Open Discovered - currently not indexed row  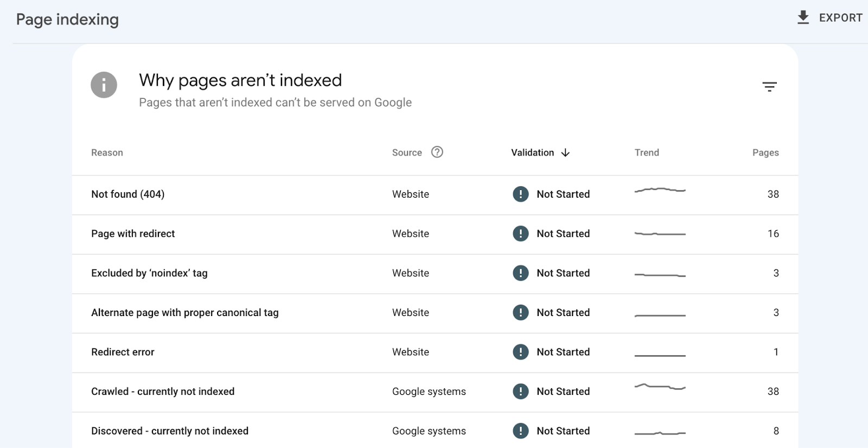pyautogui.click(x=435, y=431)
